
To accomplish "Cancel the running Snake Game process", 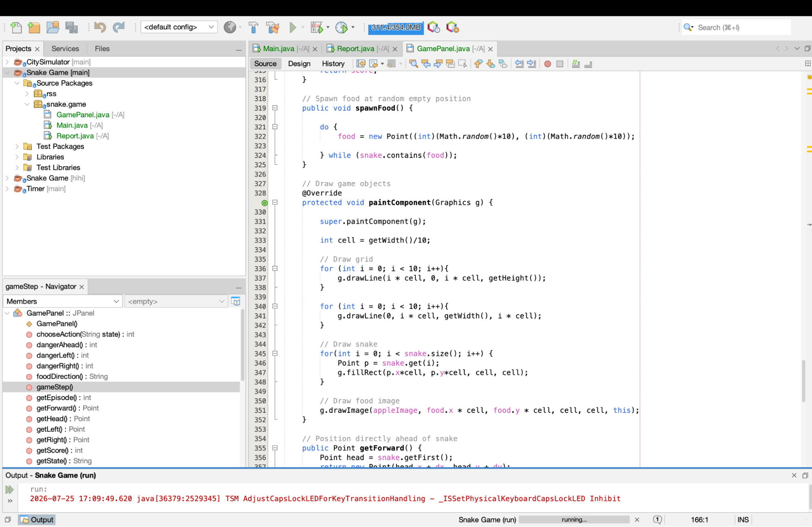I will click(637, 520).
